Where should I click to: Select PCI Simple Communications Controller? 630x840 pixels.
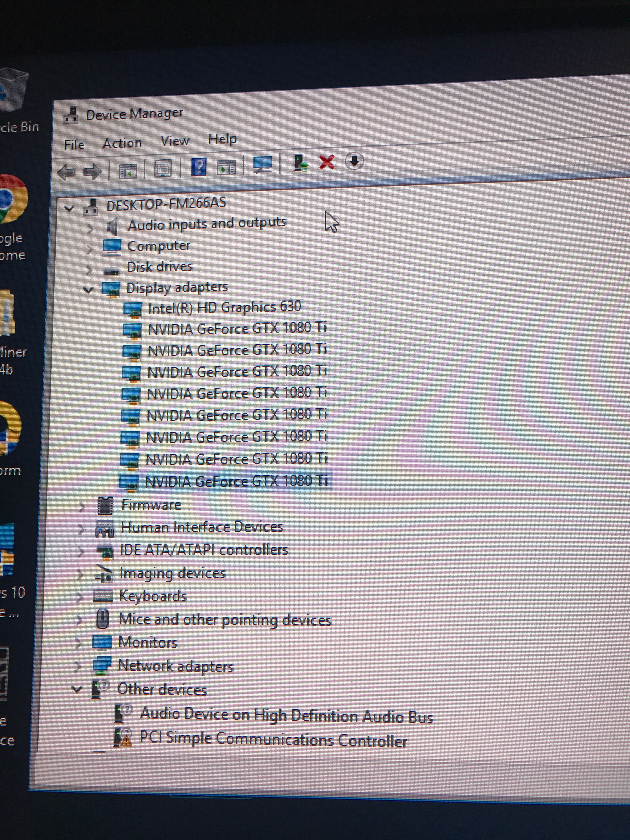coord(273,739)
